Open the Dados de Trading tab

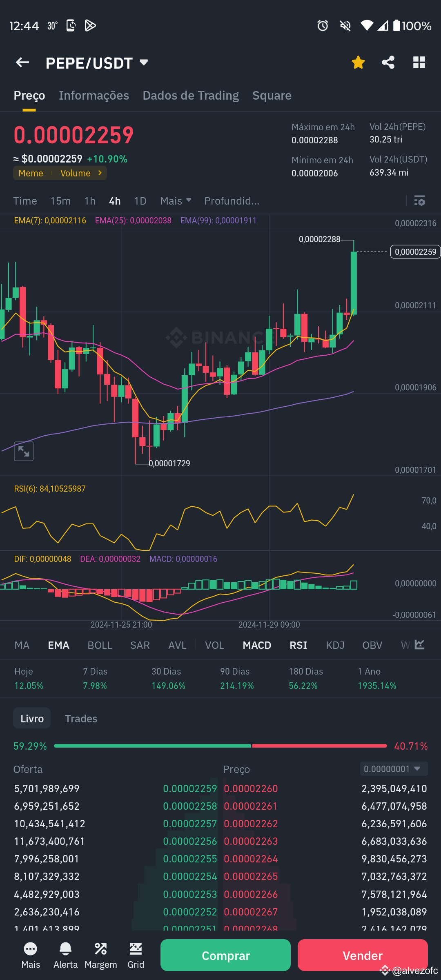[191, 96]
